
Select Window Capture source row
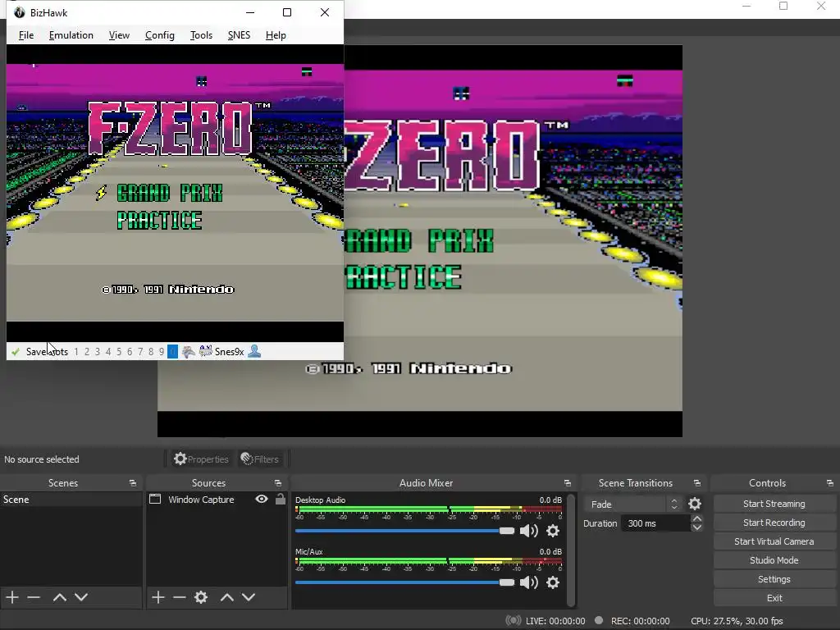pos(217,500)
